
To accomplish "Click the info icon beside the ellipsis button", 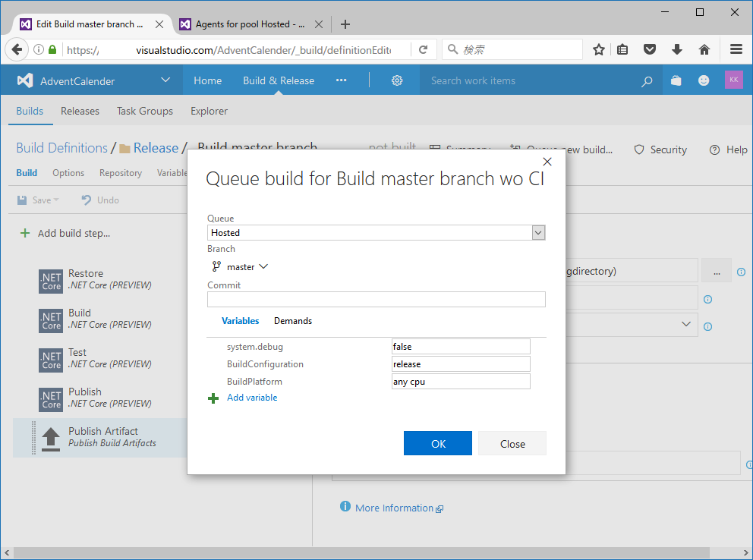I will (x=741, y=272).
